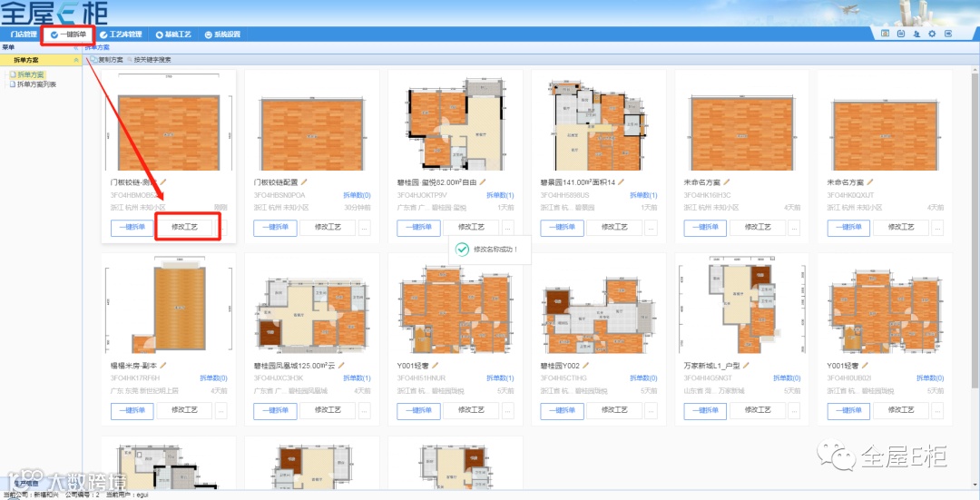Screen dimensions: 980x500
Task: Edit name pencil icon for Y001轻奢 3FO4HI51HNUR
Action: click(435, 365)
